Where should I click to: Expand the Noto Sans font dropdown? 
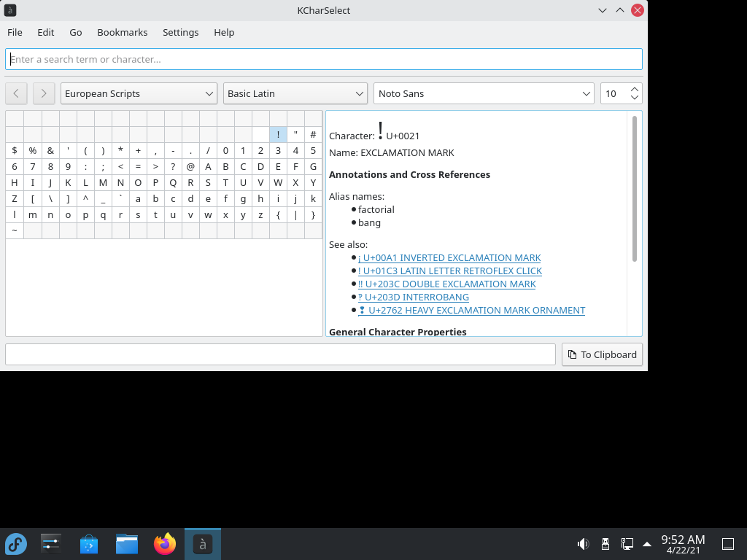[x=484, y=93]
